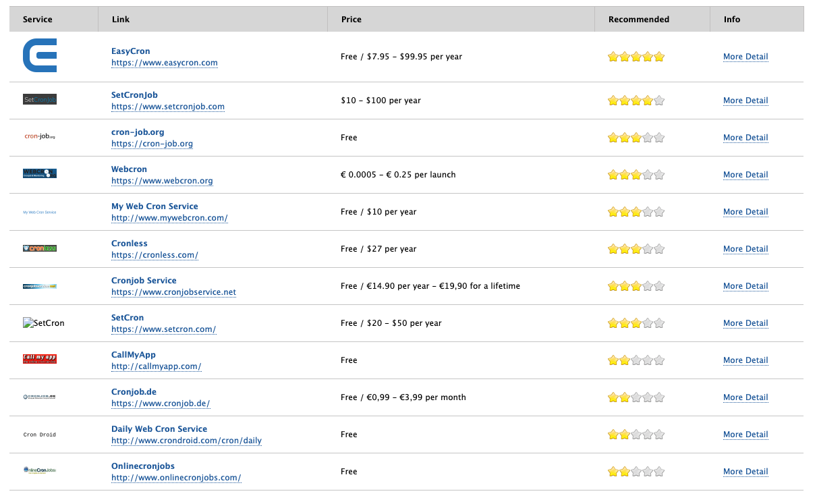
Task: Select the price '$10 – $100 per year'
Action: click(x=381, y=101)
